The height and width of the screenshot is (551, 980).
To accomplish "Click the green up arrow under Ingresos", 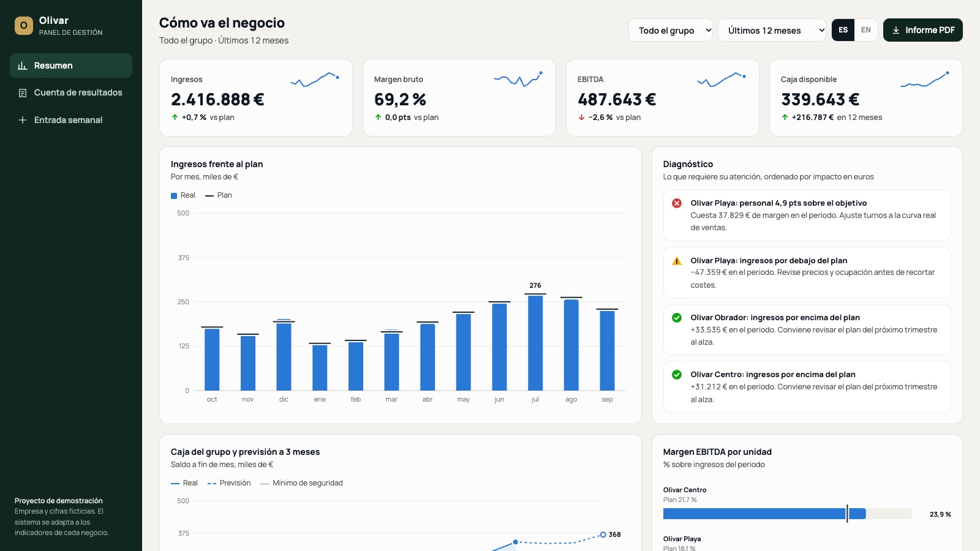I will 175,118.
